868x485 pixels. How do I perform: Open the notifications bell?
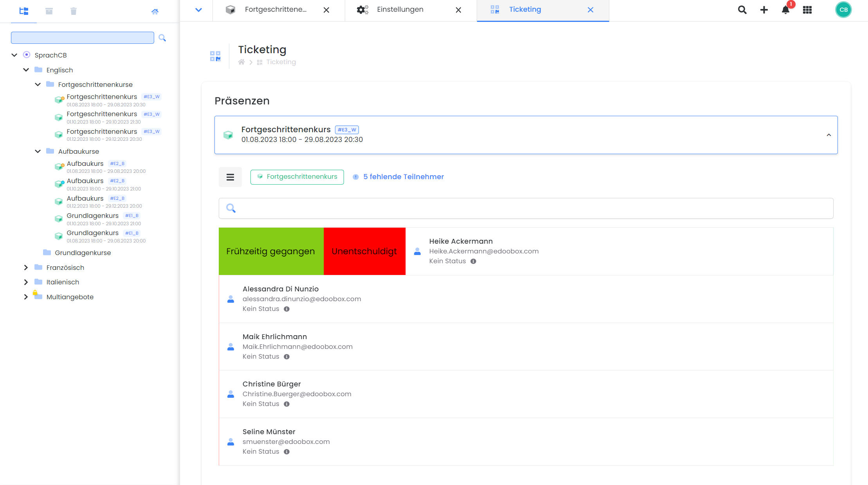(785, 10)
